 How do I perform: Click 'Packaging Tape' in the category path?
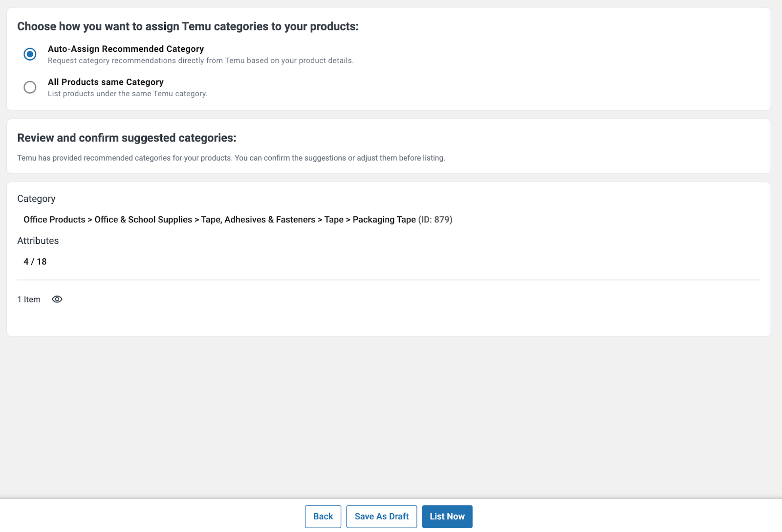tap(384, 220)
